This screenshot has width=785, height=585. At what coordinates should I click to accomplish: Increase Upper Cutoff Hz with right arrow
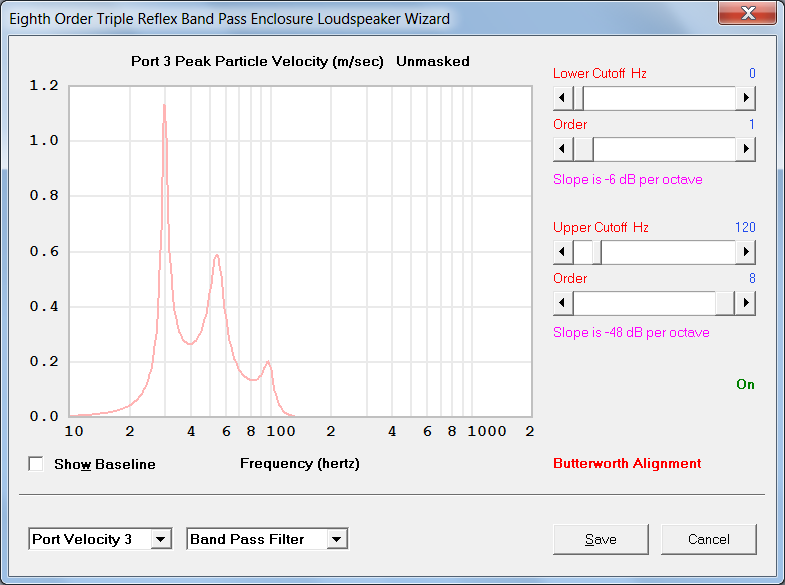745,252
